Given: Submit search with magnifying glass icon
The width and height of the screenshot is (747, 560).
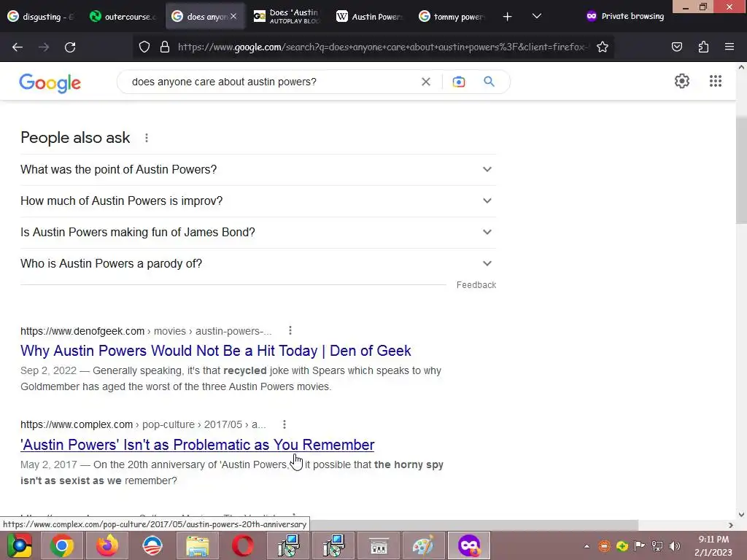Looking at the screenshot, I should 489,82.
